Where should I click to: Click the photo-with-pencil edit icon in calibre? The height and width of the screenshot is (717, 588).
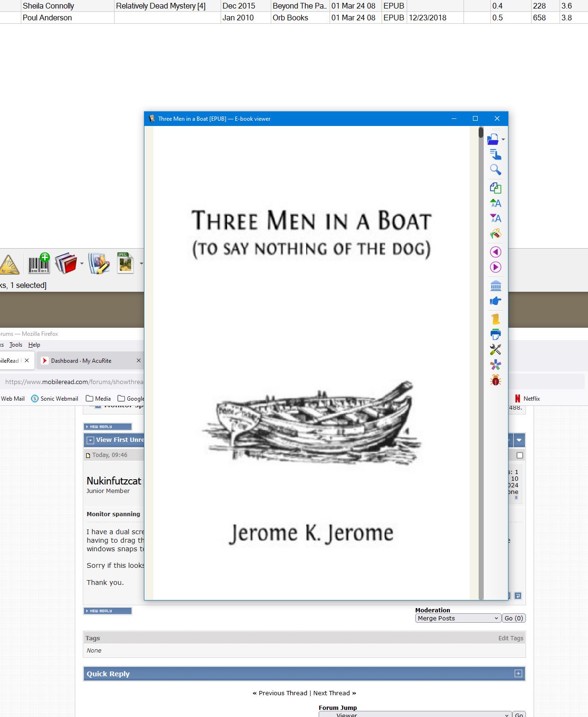pyautogui.click(x=99, y=263)
